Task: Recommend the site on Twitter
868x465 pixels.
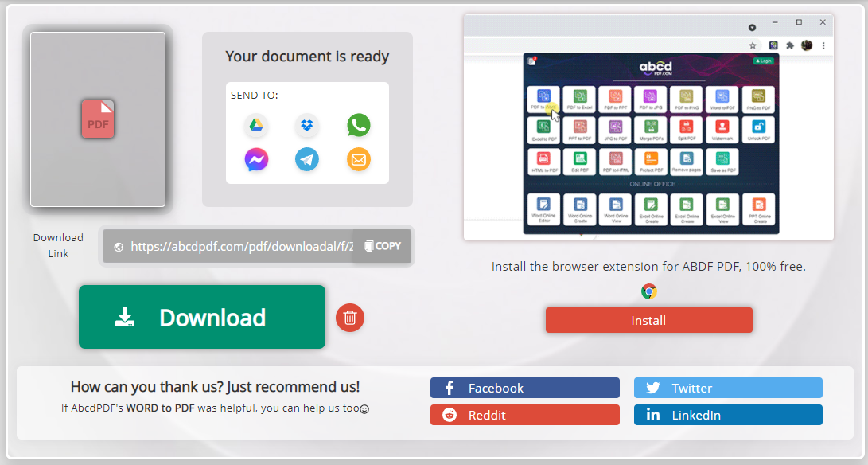Action: (728, 388)
